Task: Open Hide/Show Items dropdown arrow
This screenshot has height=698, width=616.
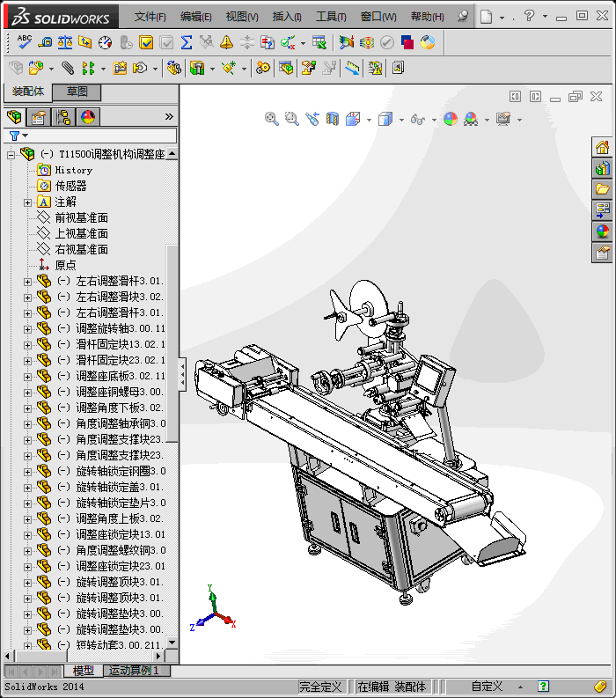Action: (434, 120)
